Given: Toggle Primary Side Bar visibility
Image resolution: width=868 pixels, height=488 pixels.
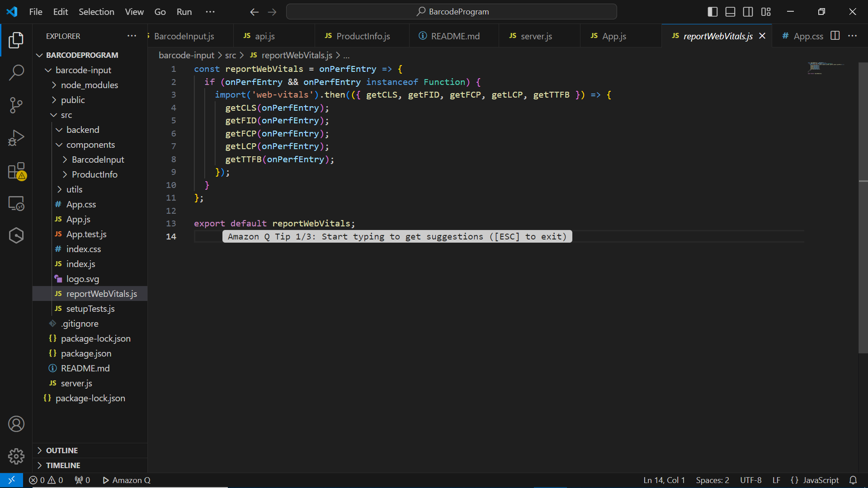Looking at the screenshot, I should click(x=712, y=12).
